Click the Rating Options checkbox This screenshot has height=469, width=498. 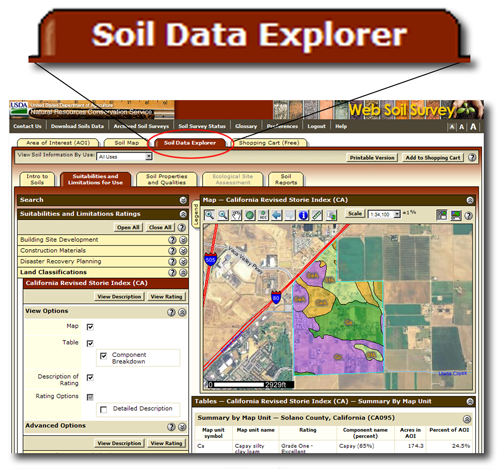[90, 397]
